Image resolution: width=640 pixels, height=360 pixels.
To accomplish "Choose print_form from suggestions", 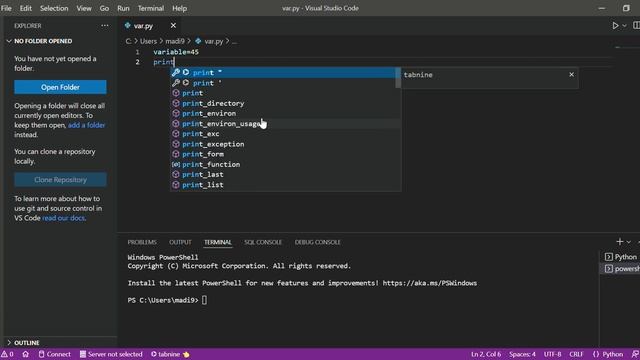I will (285, 154).
